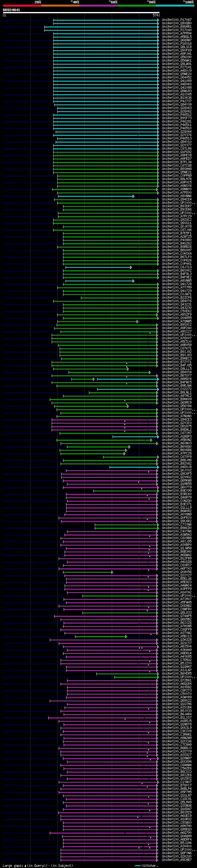Select the UniRef100_Q41089 label
Screen dimensions: 197x868
177,81
